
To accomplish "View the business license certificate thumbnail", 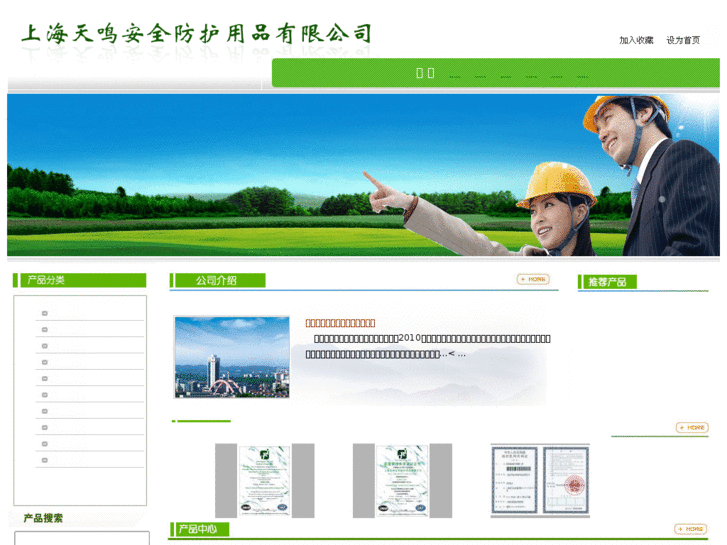I will (x=540, y=481).
